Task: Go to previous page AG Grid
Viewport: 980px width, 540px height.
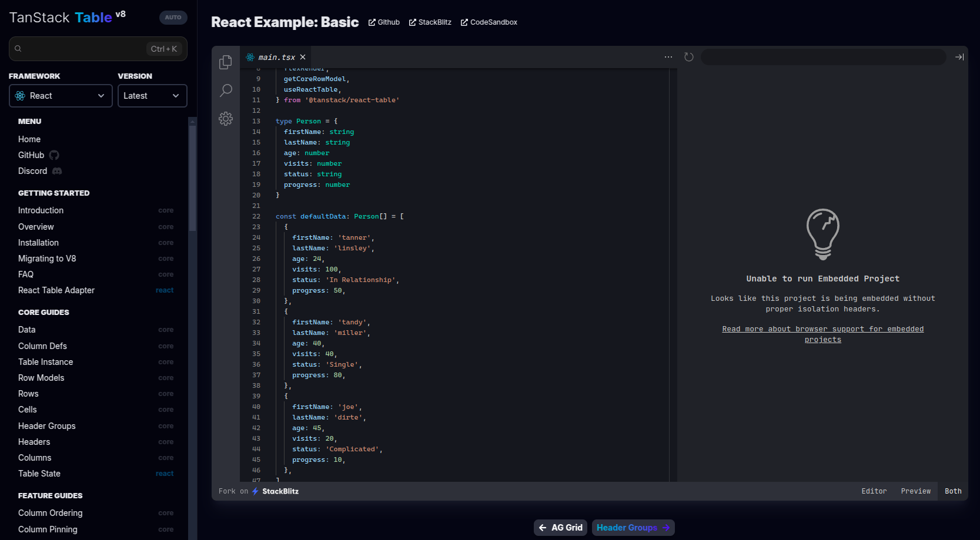Action: point(561,528)
